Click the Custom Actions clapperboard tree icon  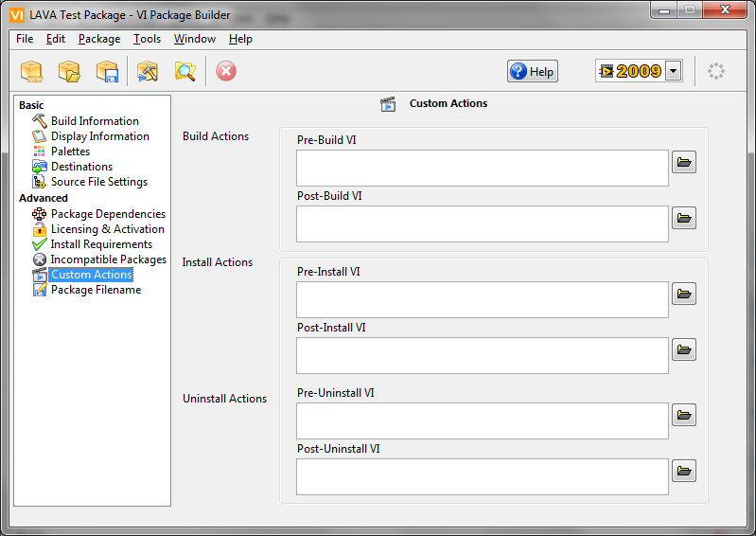pyautogui.click(x=39, y=275)
